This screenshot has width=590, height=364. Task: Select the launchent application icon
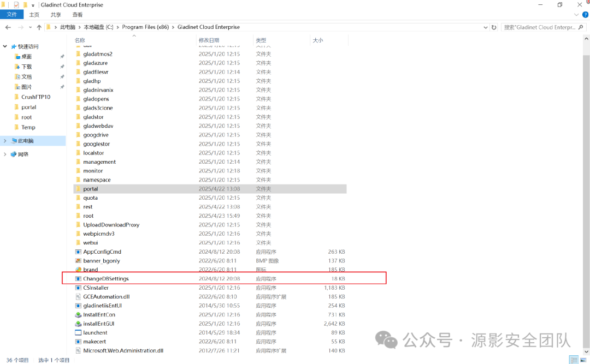[78, 333]
